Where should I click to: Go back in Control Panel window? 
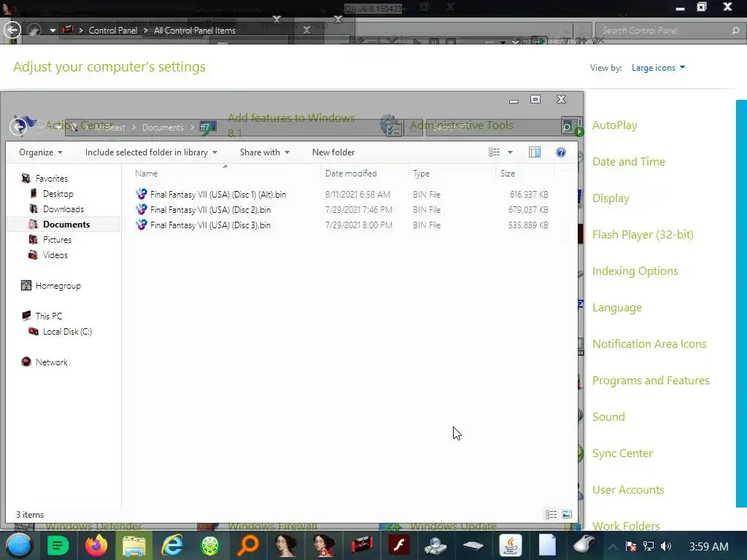point(12,30)
